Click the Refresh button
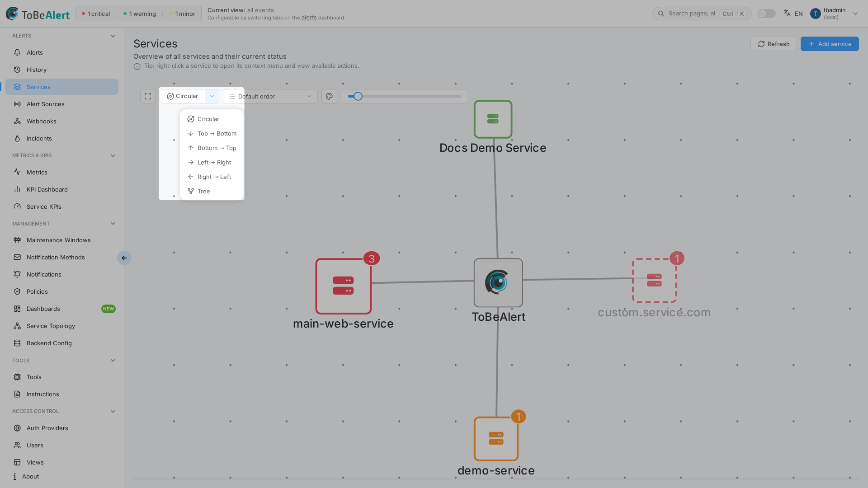868x488 pixels. point(774,44)
